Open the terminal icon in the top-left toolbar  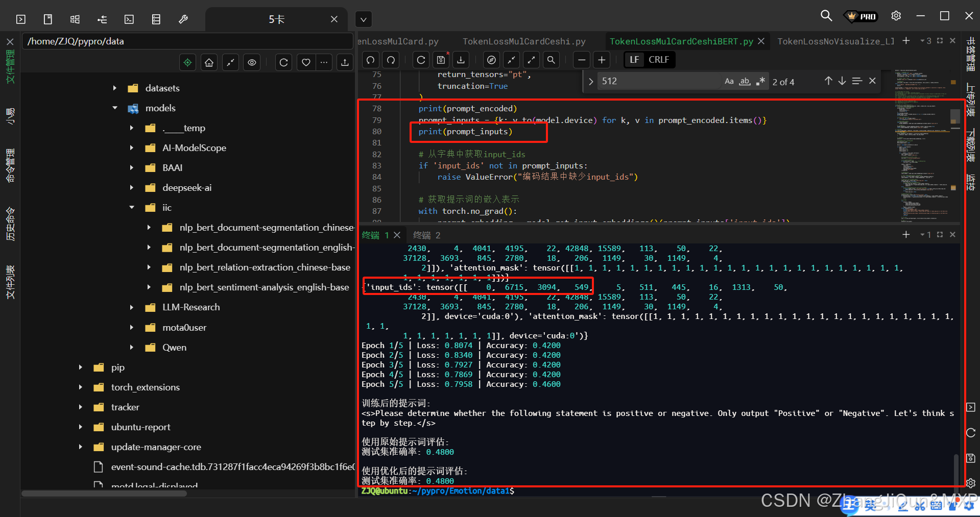[x=20, y=19]
